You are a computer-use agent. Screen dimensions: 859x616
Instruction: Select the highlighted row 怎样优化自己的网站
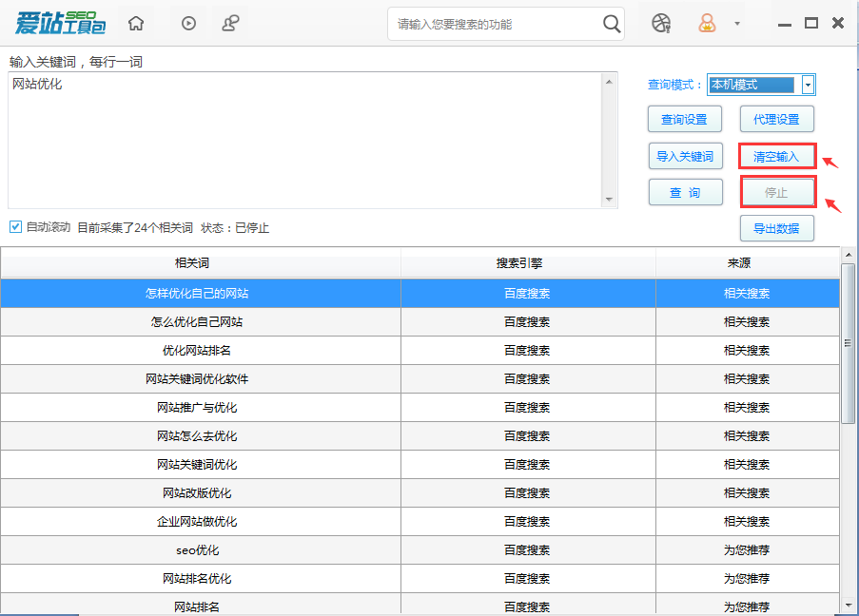[201, 293]
